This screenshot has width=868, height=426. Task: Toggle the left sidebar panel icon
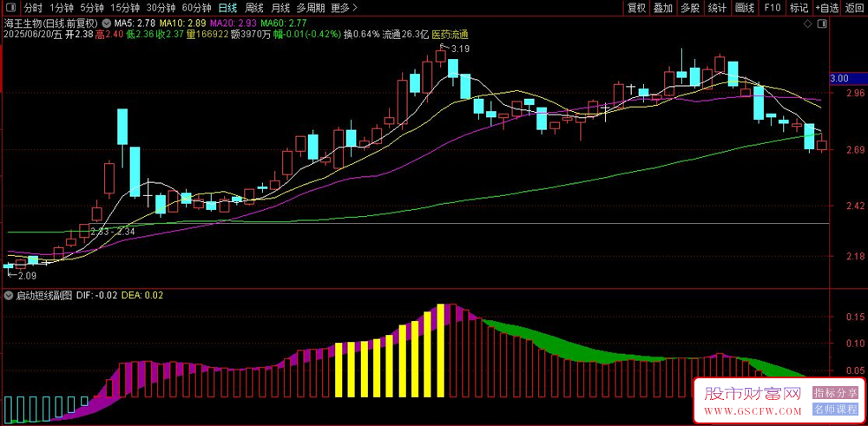10,8
